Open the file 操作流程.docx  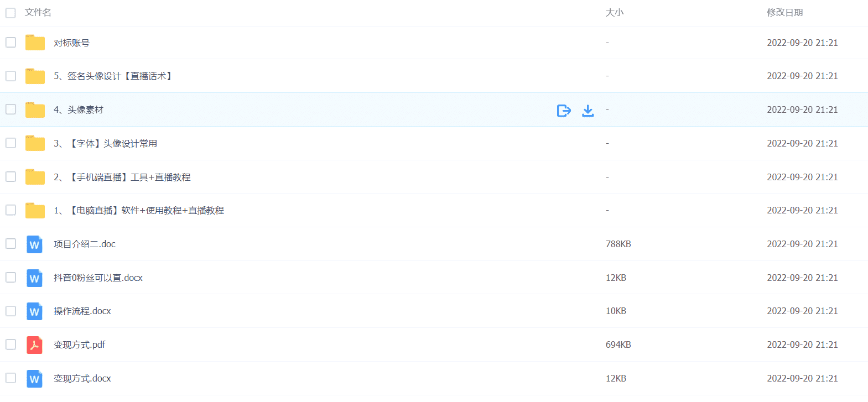tap(82, 311)
